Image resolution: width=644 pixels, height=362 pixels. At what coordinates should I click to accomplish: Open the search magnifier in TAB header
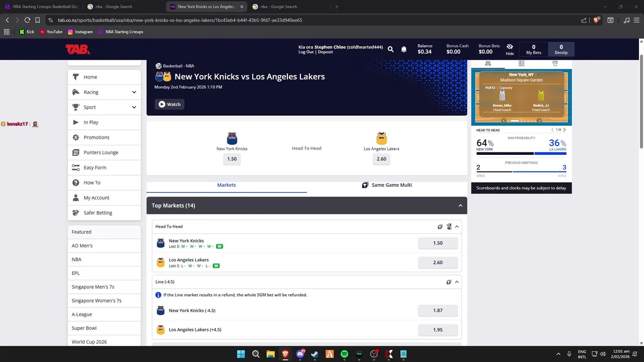click(x=390, y=49)
